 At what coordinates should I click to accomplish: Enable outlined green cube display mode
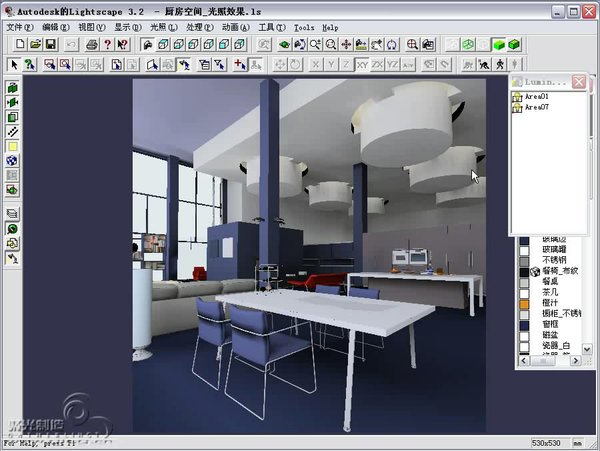[x=514, y=44]
